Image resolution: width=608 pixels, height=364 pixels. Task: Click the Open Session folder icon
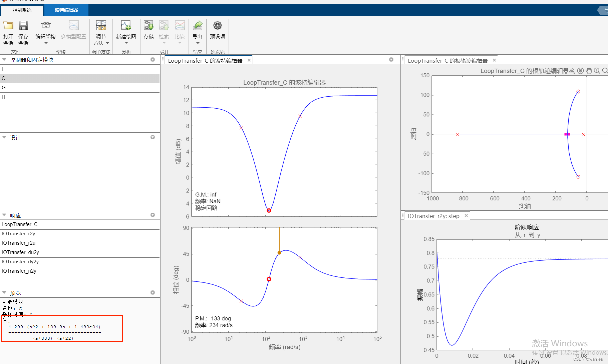click(8, 26)
